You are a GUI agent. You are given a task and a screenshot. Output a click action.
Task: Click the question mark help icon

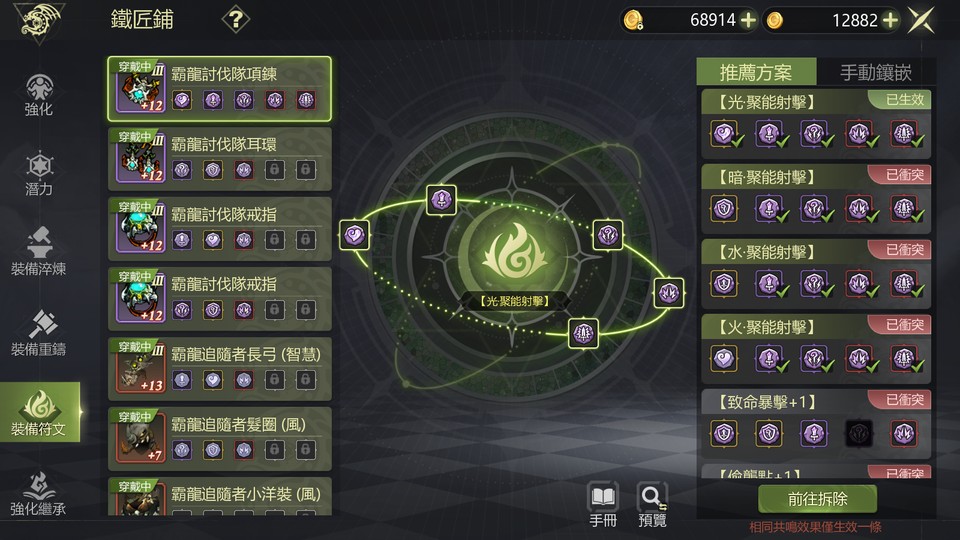[236, 20]
